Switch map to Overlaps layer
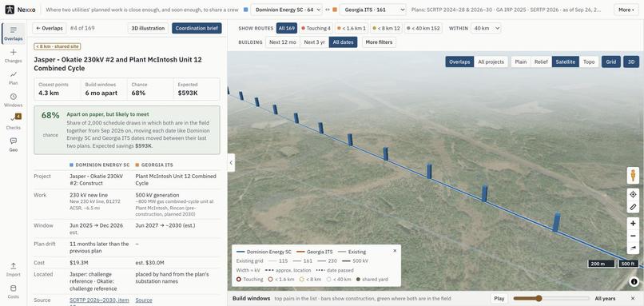The width and height of the screenshot is (644, 306). pyautogui.click(x=459, y=62)
